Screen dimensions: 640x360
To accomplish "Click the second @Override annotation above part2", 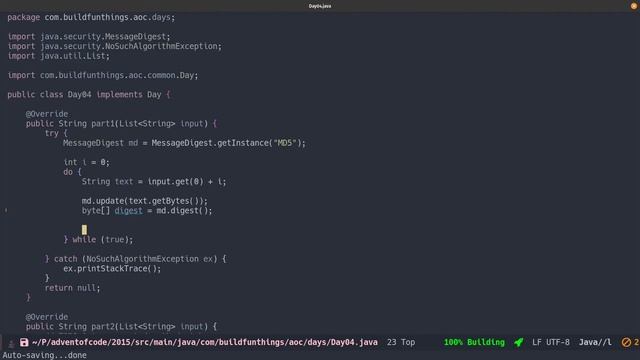I will pos(47,317).
